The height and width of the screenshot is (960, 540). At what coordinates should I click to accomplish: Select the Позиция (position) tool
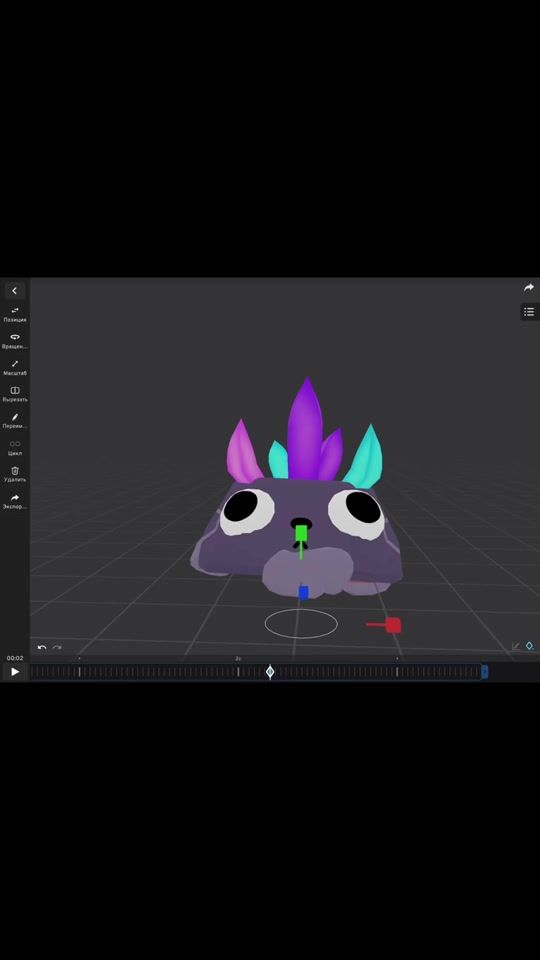[15, 314]
